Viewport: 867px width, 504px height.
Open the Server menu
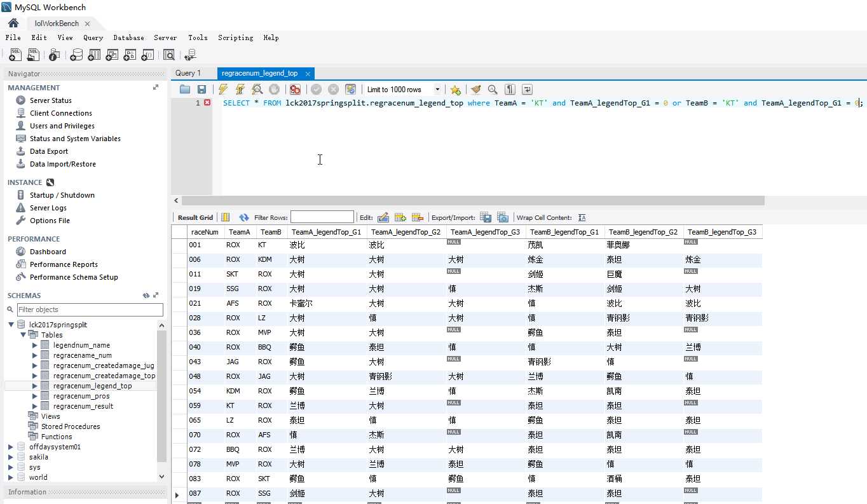165,37
